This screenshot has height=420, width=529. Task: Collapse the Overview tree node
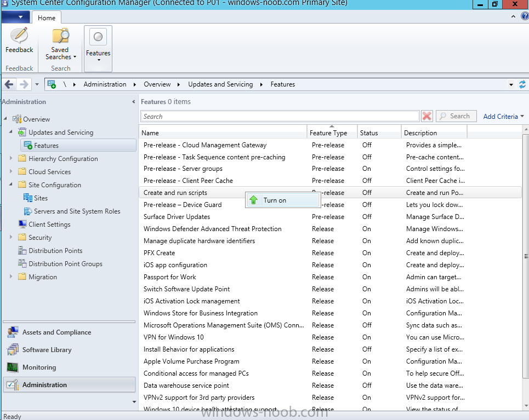coord(5,119)
